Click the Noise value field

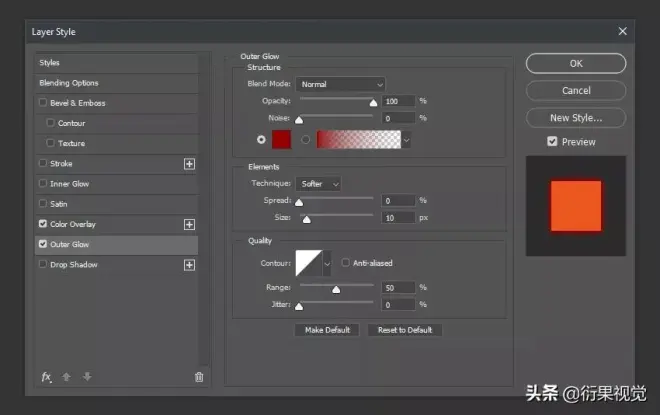coord(398,118)
